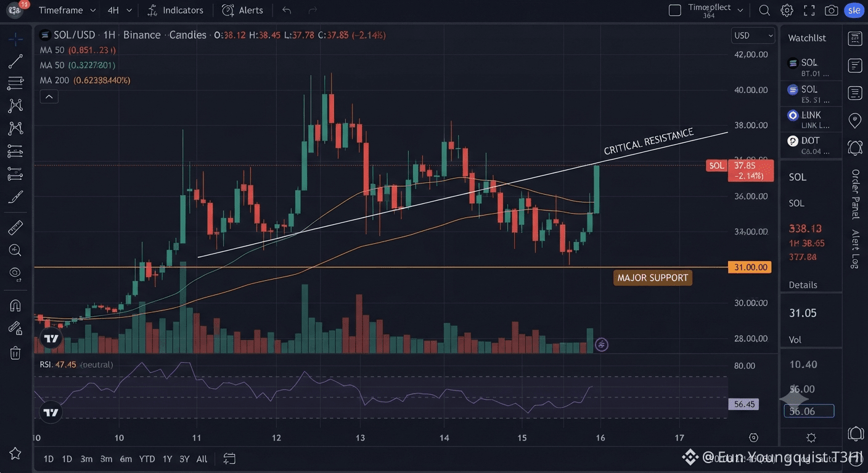This screenshot has width=868, height=473.
Task: Open the location pin icon in right sidebar
Action: tap(855, 121)
